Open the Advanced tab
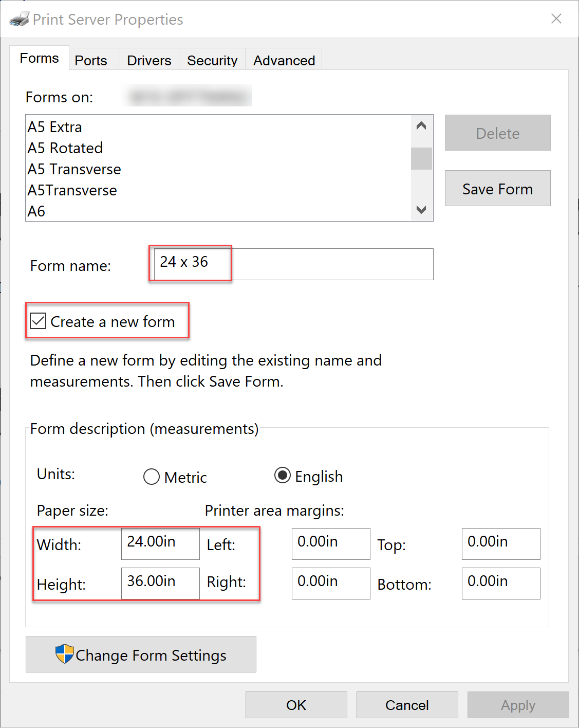This screenshot has height=728, width=579. (x=284, y=61)
